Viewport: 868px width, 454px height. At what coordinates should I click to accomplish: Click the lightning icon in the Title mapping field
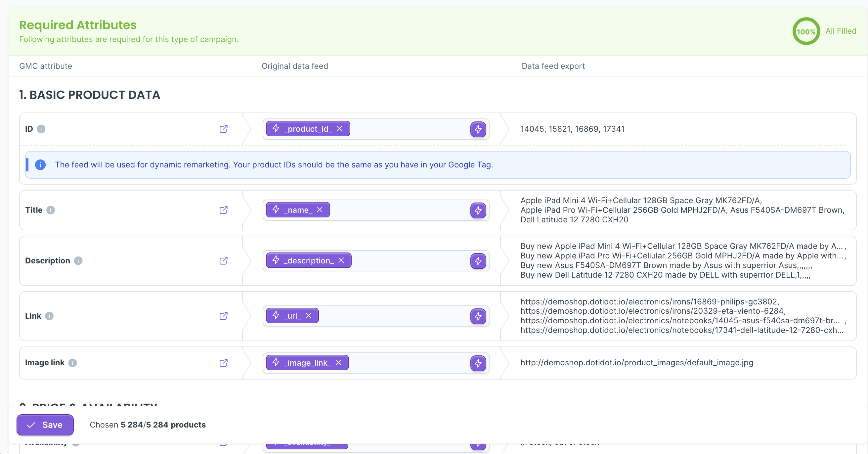478,210
